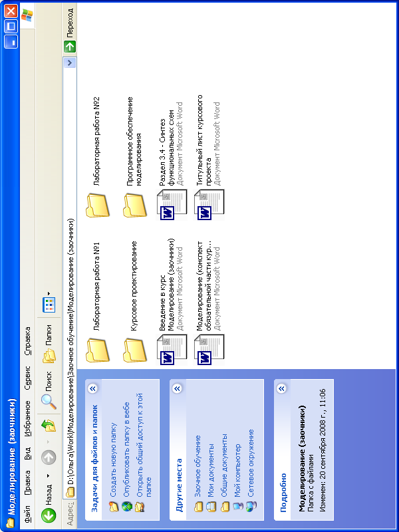Select the Лабораторная работа №2 folder icon
399x532 pixels.
click(x=98, y=205)
